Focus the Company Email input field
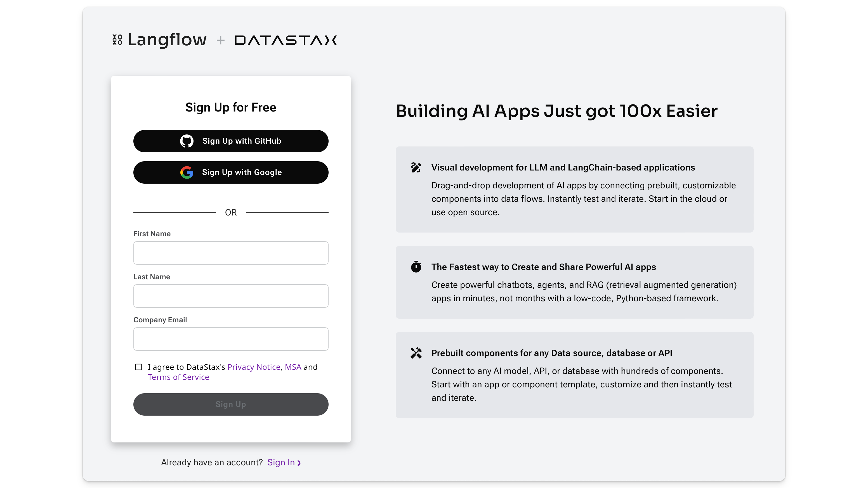The height and width of the screenshot is (488, 868). (231, 339)
